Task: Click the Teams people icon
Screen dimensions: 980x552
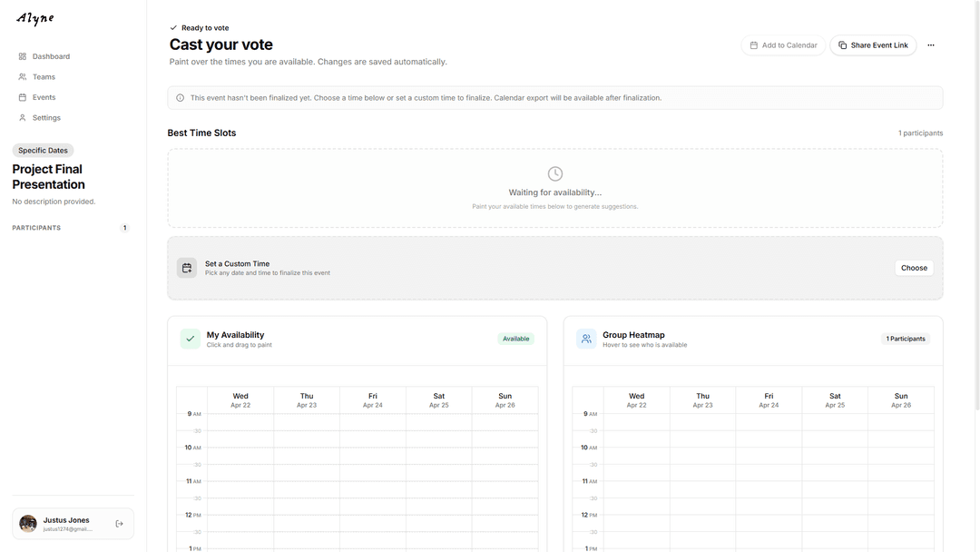Action: (23, 77)
